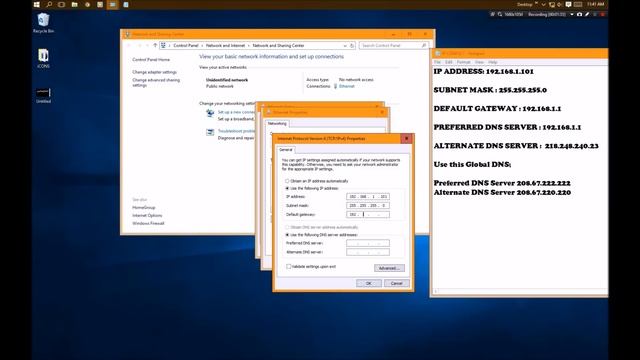
Task: Open the Notepad Help menu
Action: pos(493,62)
